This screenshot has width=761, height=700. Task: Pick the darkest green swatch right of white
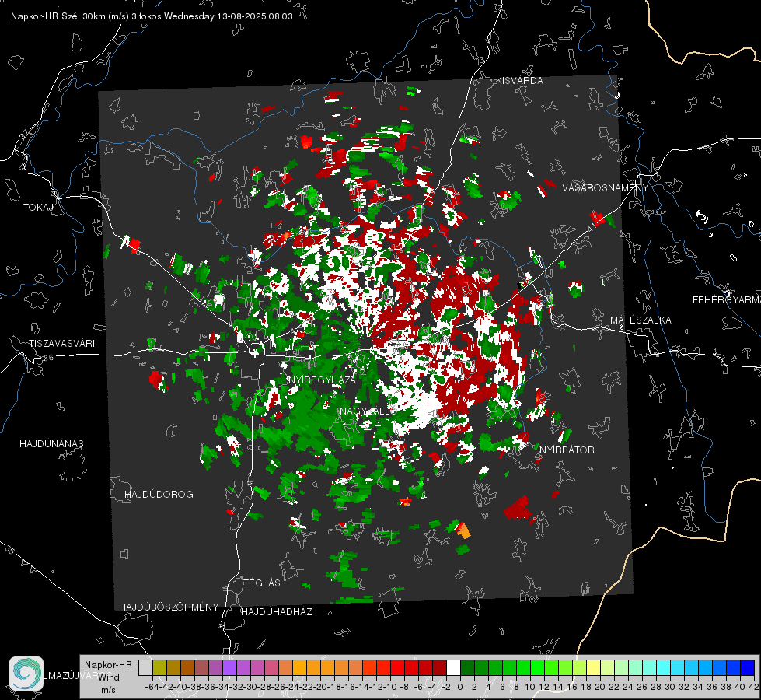point(467,668)
